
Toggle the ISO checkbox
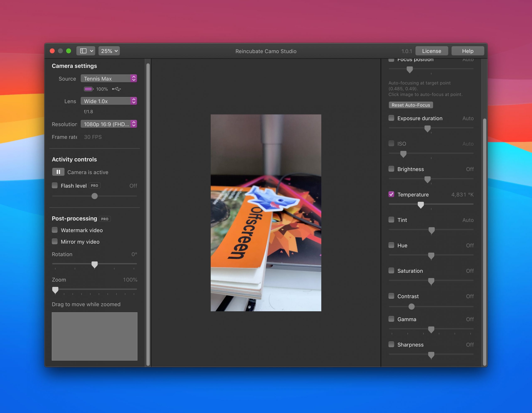[x=391, y=143]
